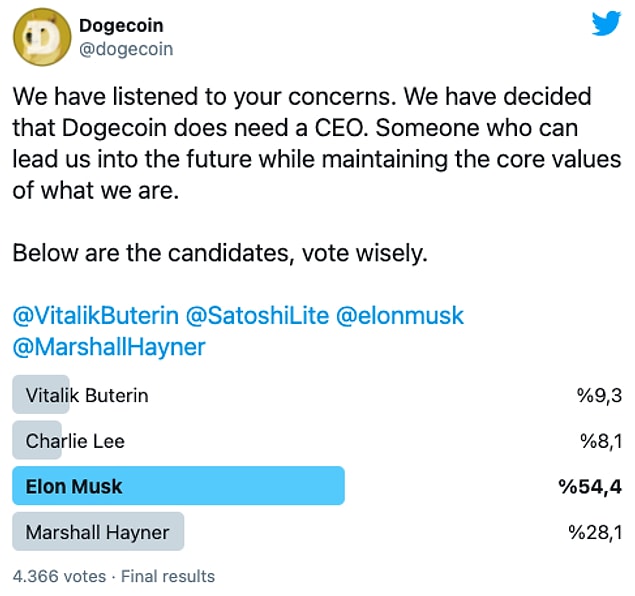Click the 4.366 votes count
Screen dimensions: 635x596
pos(60,576)
